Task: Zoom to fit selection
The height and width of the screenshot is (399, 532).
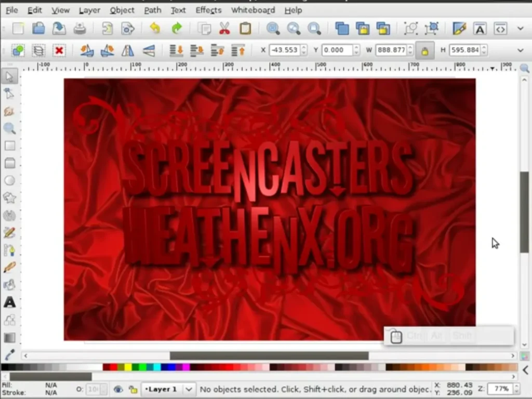Action: [273, 29]
